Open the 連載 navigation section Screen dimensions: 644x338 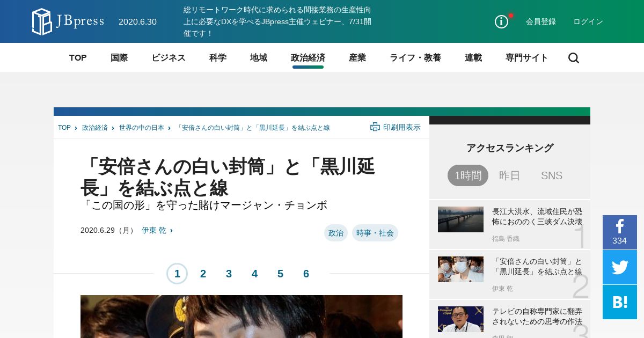473,58
